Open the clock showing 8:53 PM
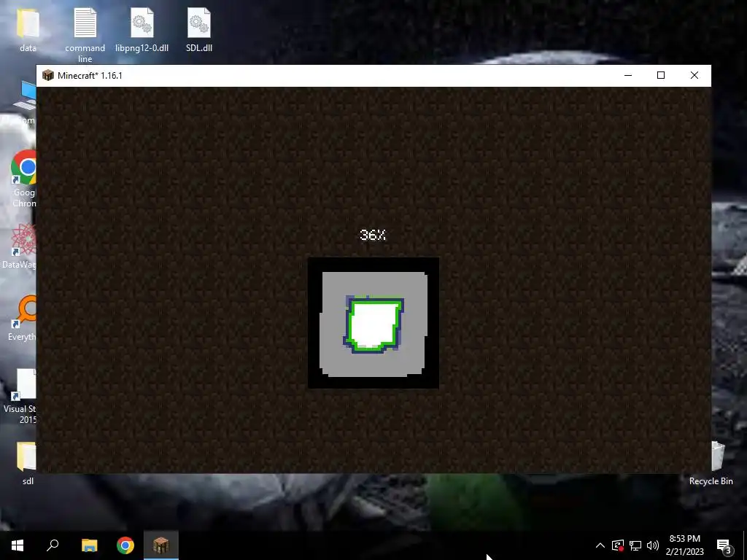The width and height of the screenshot is (747, 560). (684, 545)
